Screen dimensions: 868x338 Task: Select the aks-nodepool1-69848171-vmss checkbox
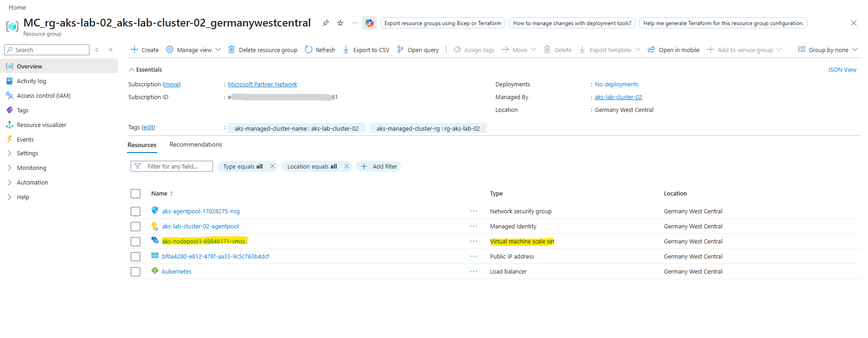(135, 242)
